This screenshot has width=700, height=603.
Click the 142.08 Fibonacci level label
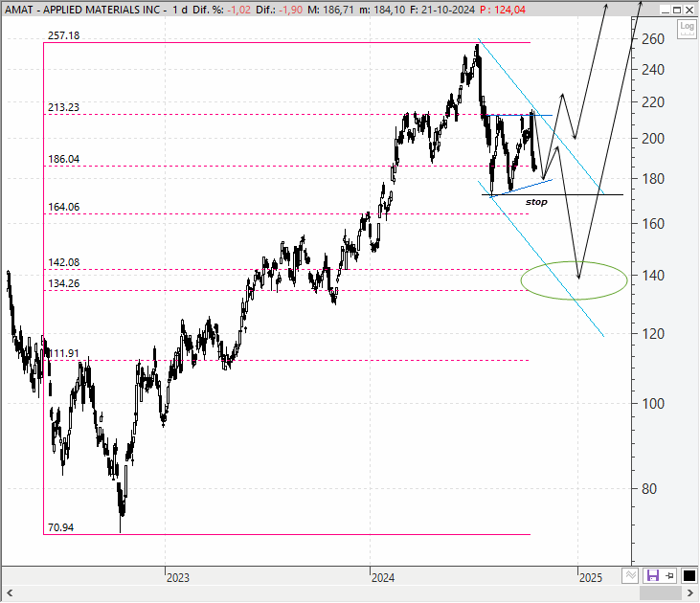pyautogui.click(x=64, y=262)
